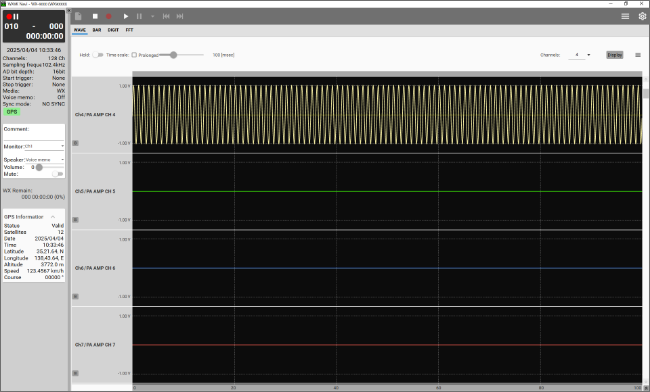This screenshot has width=650, height=392.
Task: Open the hamburger menu in top toolbar
Action: coord(625,16)
